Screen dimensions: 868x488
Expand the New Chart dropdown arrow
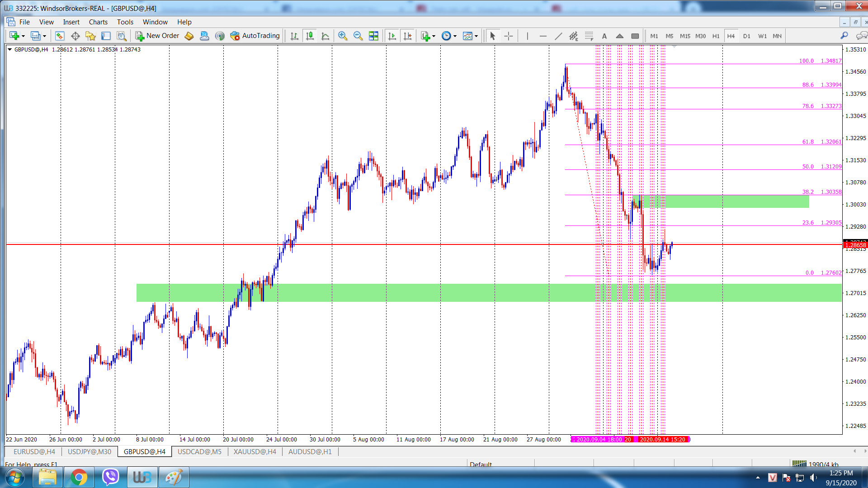point(23,36)
